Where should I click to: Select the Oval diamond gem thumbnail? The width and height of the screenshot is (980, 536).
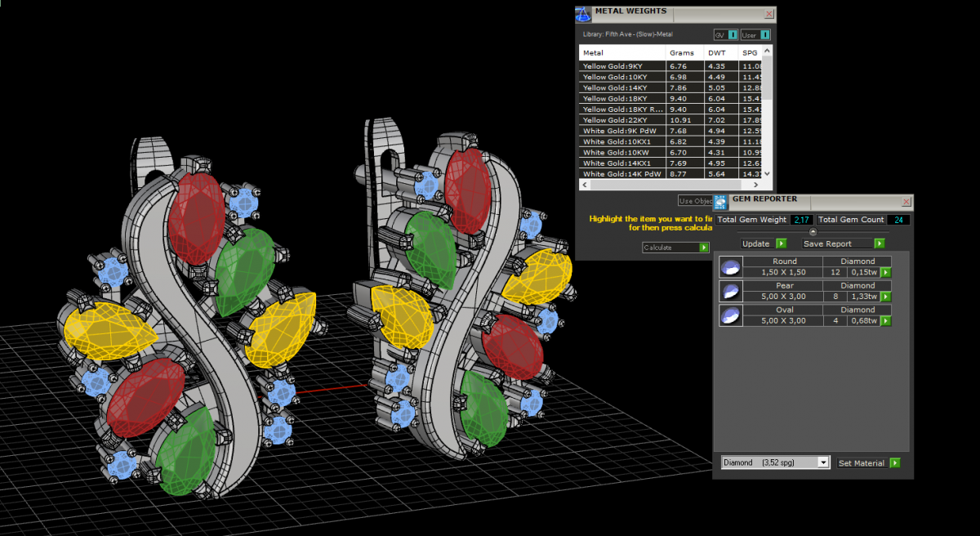coord(730,315)
